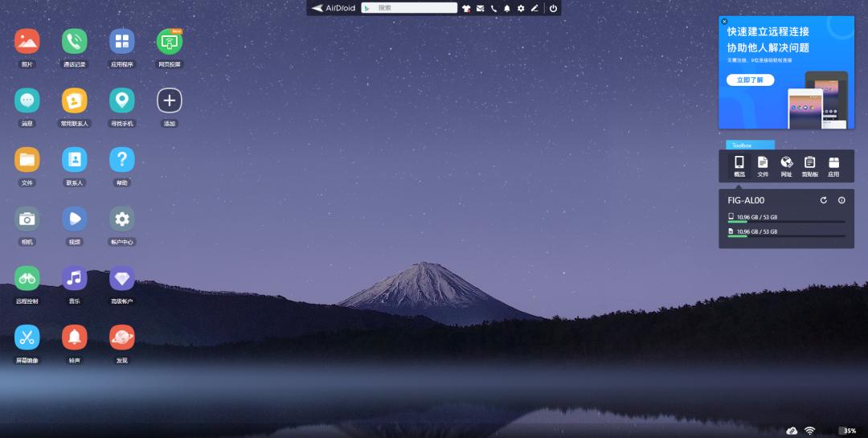
Task: Open the Apps (应用程序) icon
Action: coord(122,42)
